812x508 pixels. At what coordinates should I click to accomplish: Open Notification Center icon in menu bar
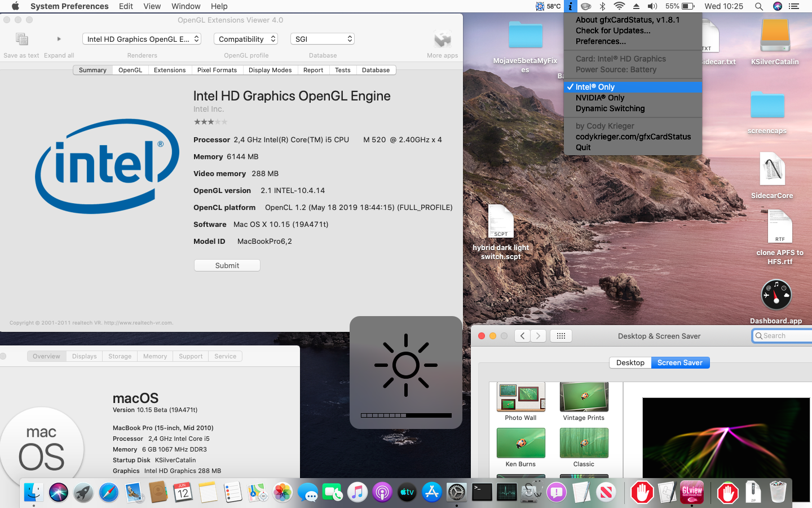[794, 6]
